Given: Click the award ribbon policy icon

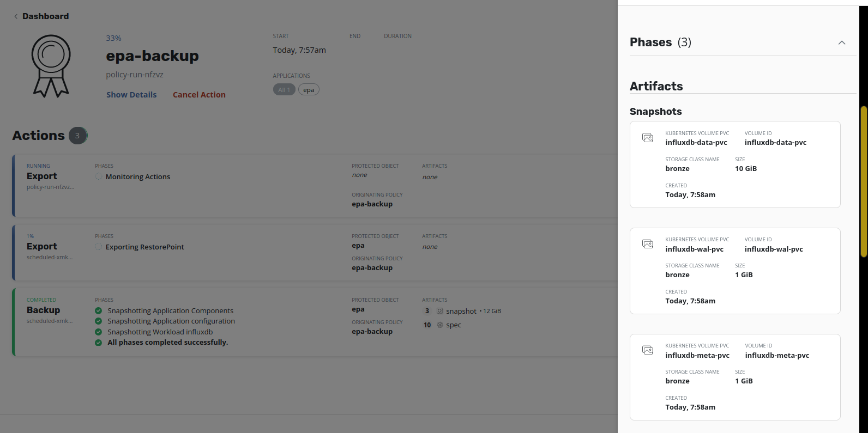Looking at the screenshot, I should pyautogui.click(x=51, y=66).
